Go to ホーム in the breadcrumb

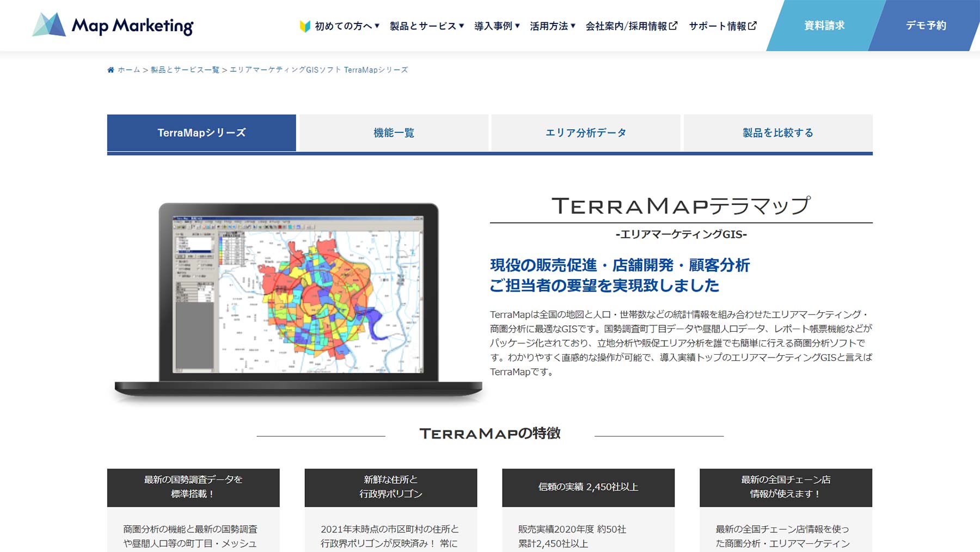(x=129, y=70)
